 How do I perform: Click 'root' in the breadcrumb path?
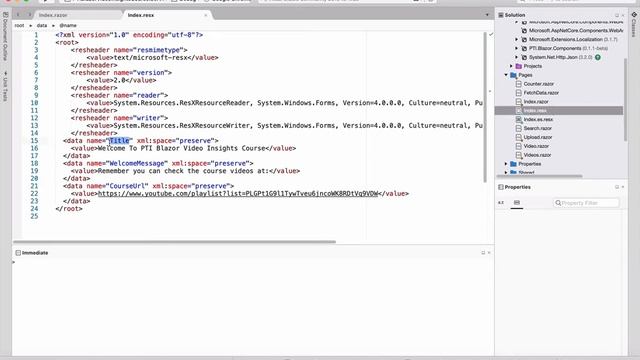[x=19, y=25]
